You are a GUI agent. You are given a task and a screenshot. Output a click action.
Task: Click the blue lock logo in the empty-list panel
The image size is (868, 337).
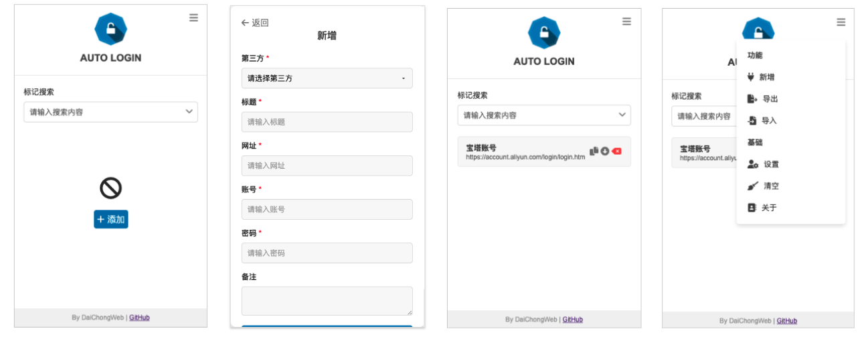(x=110, y=29)
